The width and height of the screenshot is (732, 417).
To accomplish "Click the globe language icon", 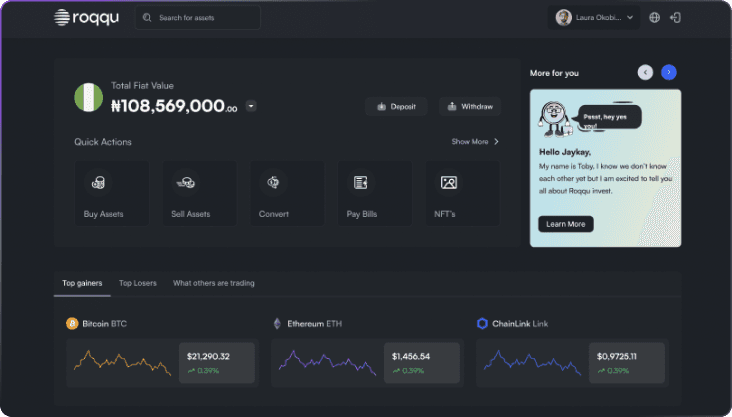I will tap(655, 18).
